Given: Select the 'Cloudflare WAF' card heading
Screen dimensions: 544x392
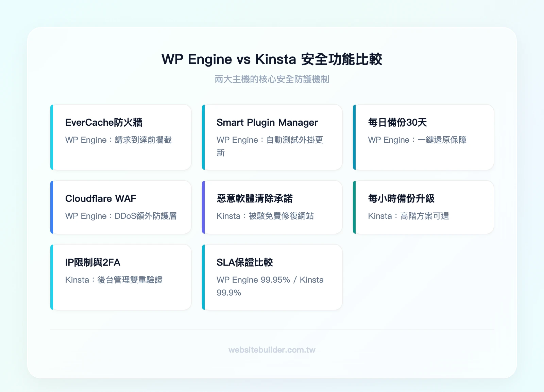Looking at the screenshot, I should [x=101, y=198].
